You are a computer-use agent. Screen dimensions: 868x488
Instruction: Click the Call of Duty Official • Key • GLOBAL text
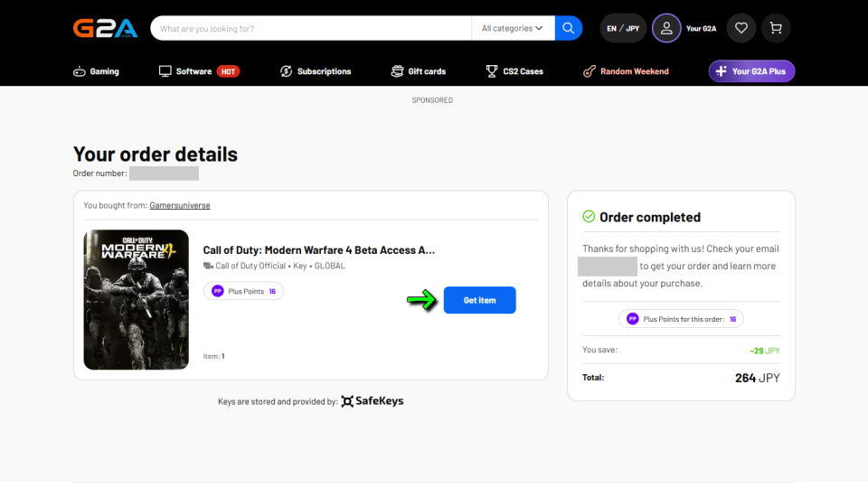point(280,266)
